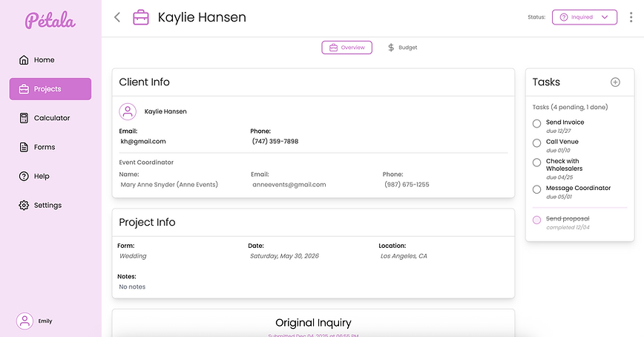Check off the Send Invoice task

click(x=536, y=123)
